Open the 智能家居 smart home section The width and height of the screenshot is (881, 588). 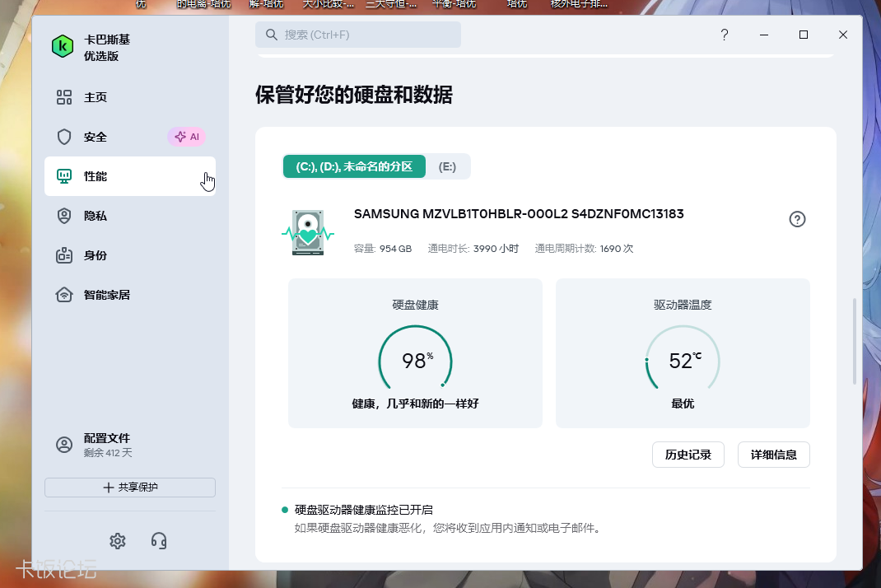pyautogui.click(x=130, y=295)
